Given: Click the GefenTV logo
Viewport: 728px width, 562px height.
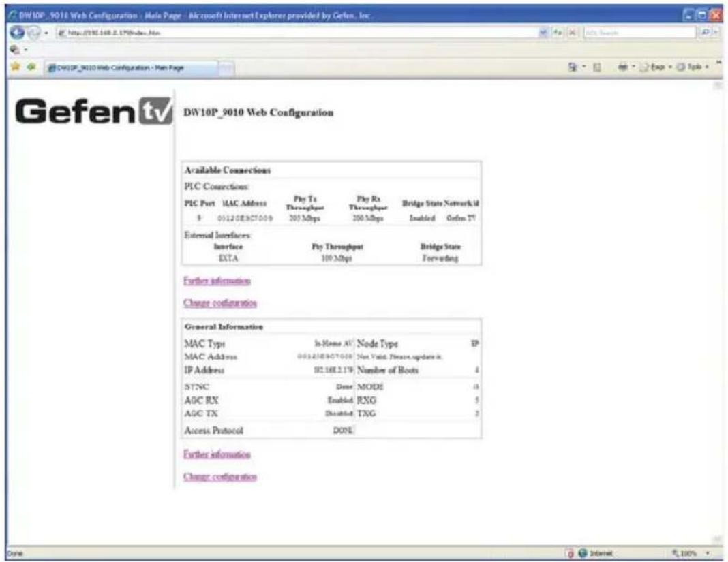Looking at the screenshot, I should [x=93, y=111].
